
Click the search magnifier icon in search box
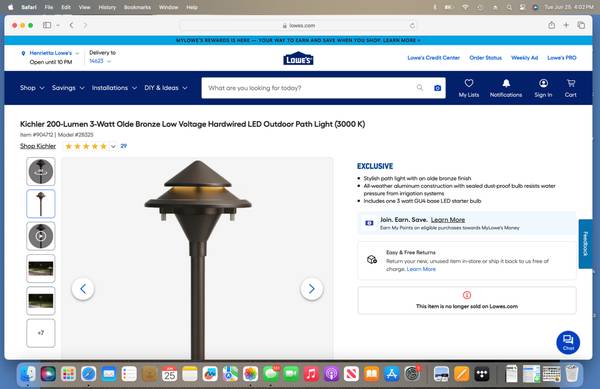[420, 88]
